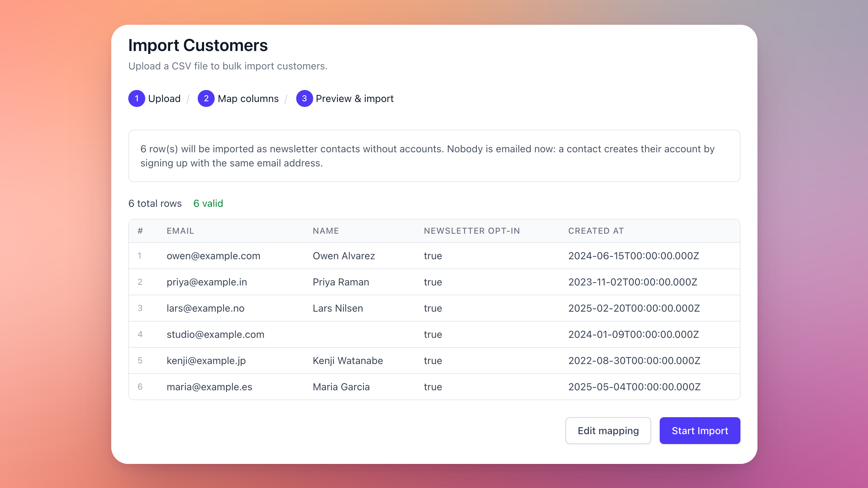Click the 6 total rows count
The image size is (868, 488).
[155, 203]
